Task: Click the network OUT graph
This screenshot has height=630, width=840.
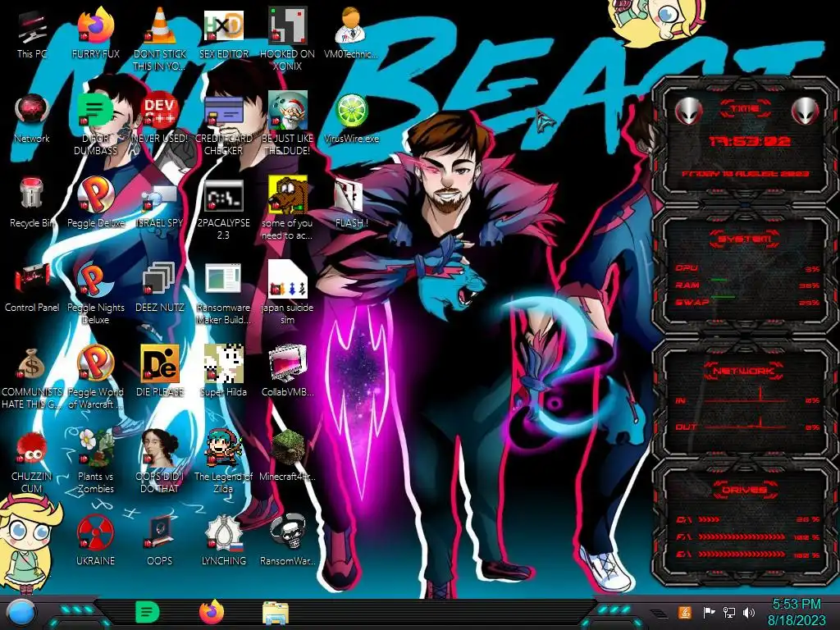Action: (x=746, y=423)
